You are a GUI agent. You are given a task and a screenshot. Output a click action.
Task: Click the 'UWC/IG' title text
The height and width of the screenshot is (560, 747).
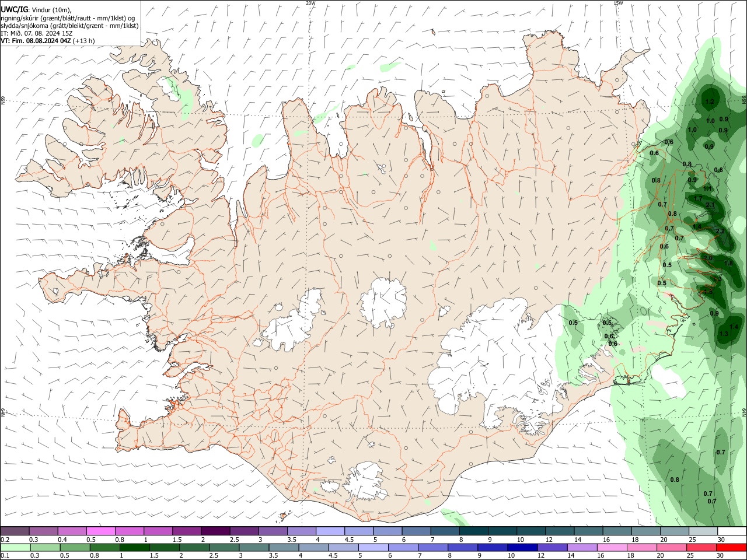pos(14,9)
